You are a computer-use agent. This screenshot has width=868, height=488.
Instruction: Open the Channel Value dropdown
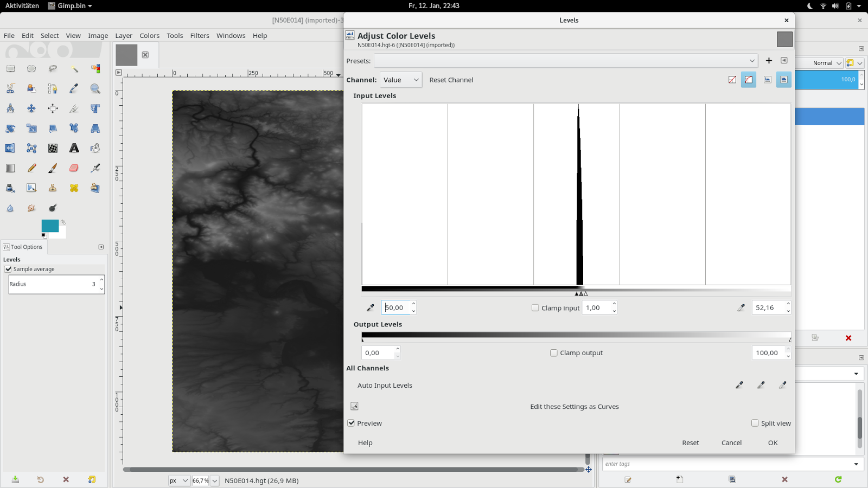pos(401,80)
